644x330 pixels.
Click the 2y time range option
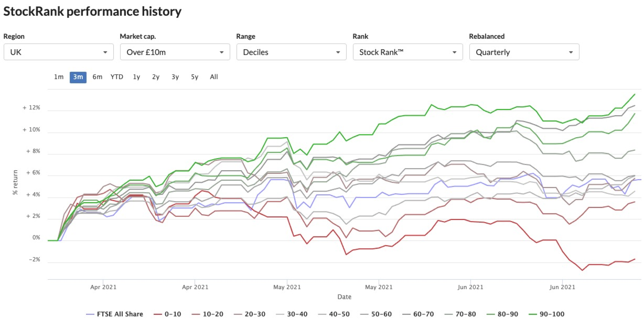pyautogui.click(x=156, y=77)
